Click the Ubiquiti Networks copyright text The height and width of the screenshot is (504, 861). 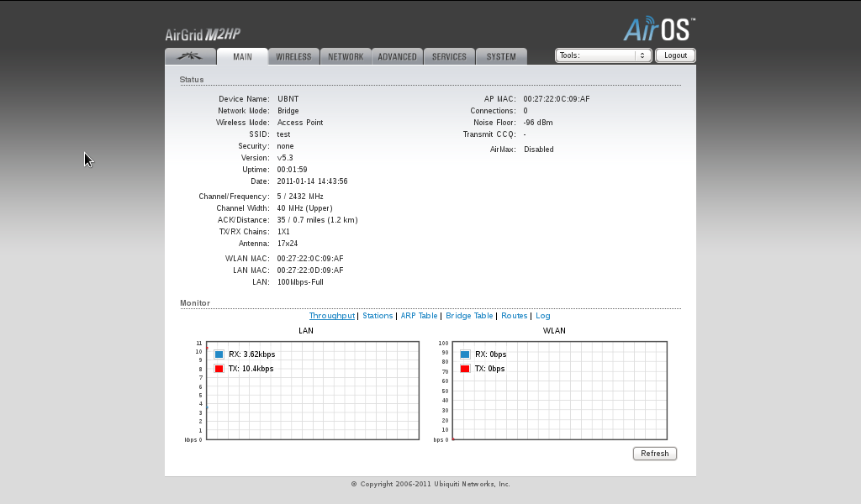click(430, 484)
